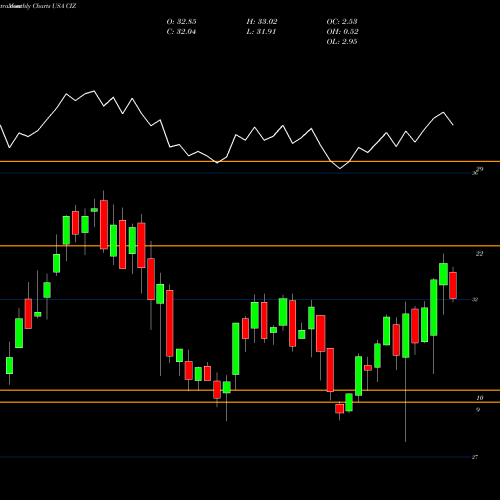Click the price axis label 27
Screen dimensions: 500x500
475,457
